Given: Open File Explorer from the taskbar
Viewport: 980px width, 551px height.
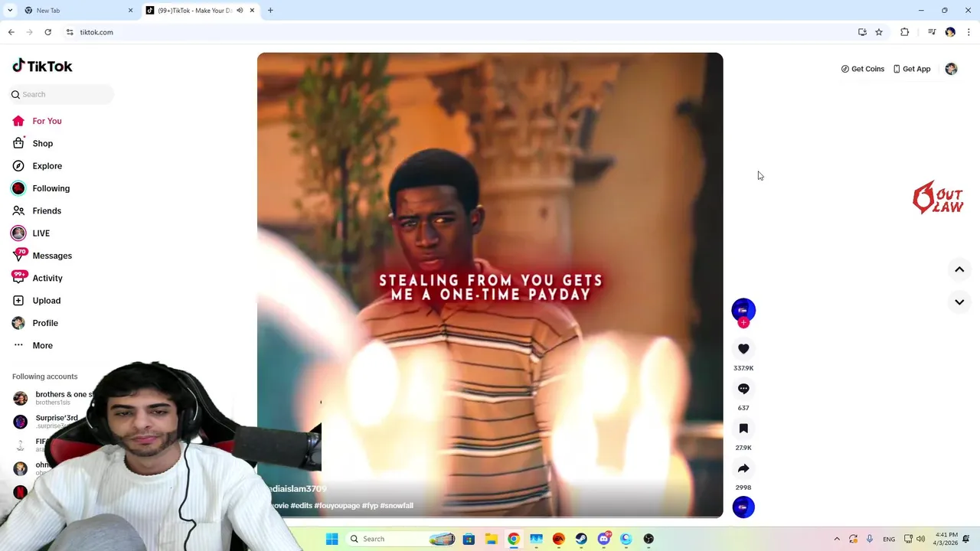Looking at the screenshot, I should [x=491, y=539].
